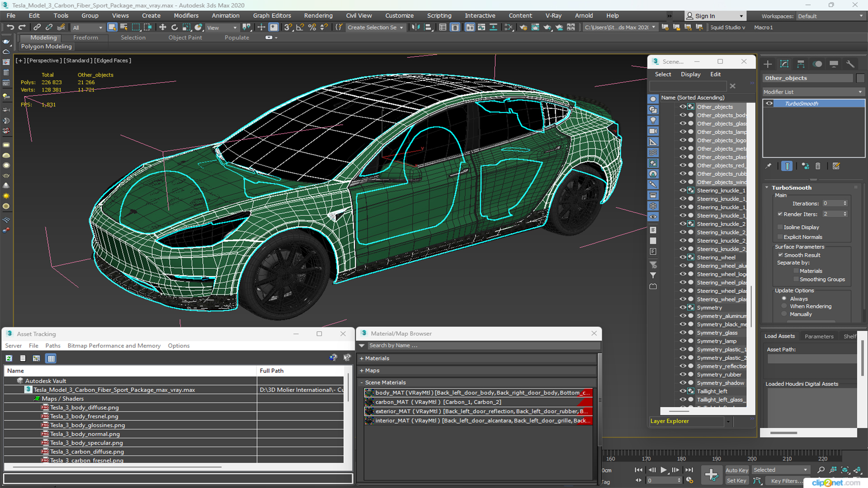Open the Select by Name tool
Viewport: 868px width, 488px height.
click(x=123, y=28)
